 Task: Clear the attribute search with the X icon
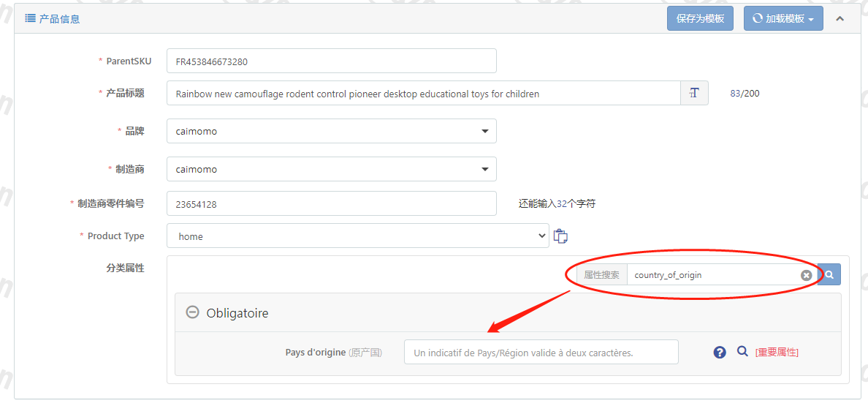coord(806,275)
